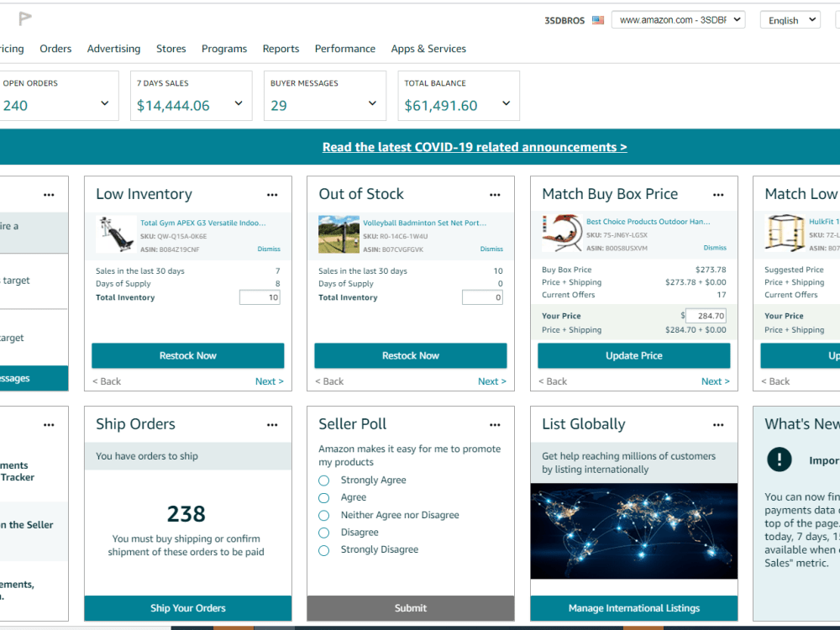Screen dimensions: 840x630
Task: Open Best Choice Products Outdoor product link
Action: click(648, 221)
